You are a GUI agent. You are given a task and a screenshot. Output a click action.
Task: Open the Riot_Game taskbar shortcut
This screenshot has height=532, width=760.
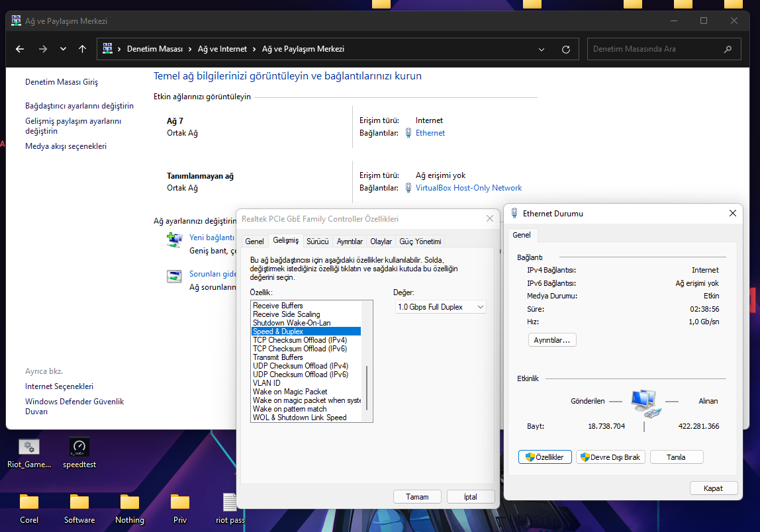pyautogui.click(x=28, y=447)
